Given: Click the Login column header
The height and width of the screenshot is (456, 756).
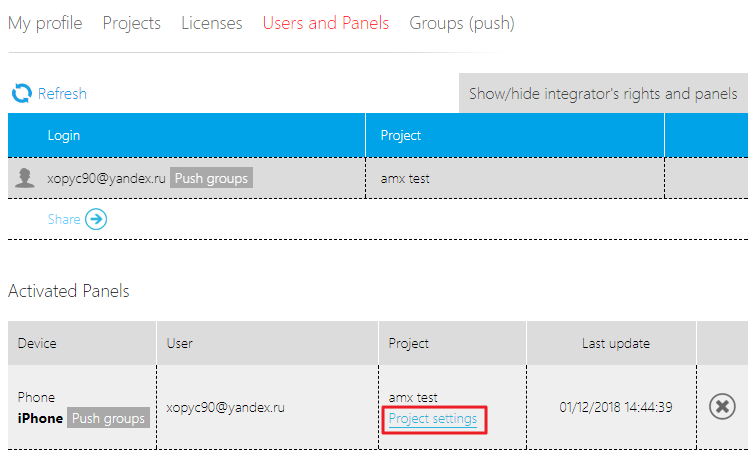Looking at the screenshot, I should pyautogui.click(x=64, y=135).
